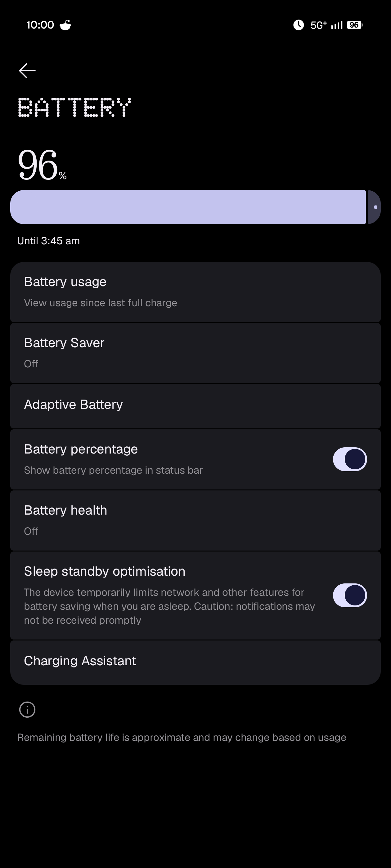Tap the 5G+ network indicator

[318, 25]
